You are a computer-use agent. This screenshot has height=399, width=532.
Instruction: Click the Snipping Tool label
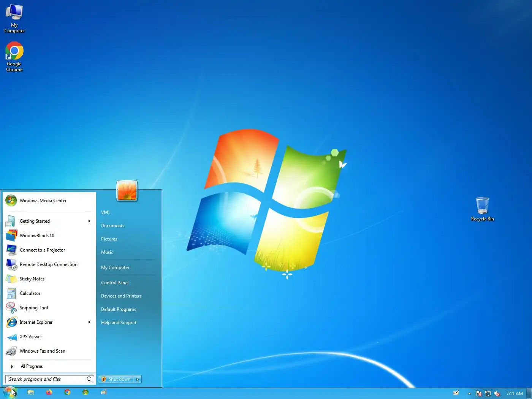(34, 308)
